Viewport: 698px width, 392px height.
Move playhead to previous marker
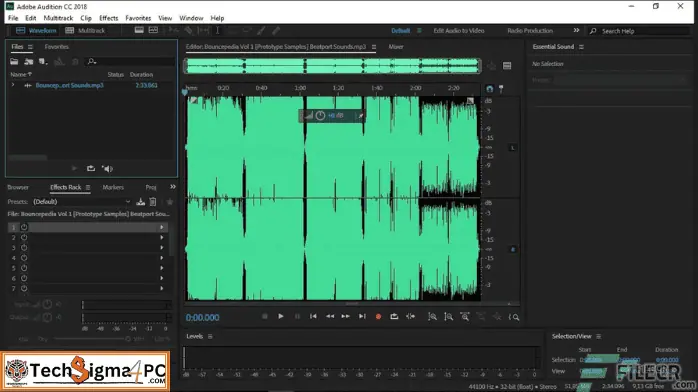point(313,316)
